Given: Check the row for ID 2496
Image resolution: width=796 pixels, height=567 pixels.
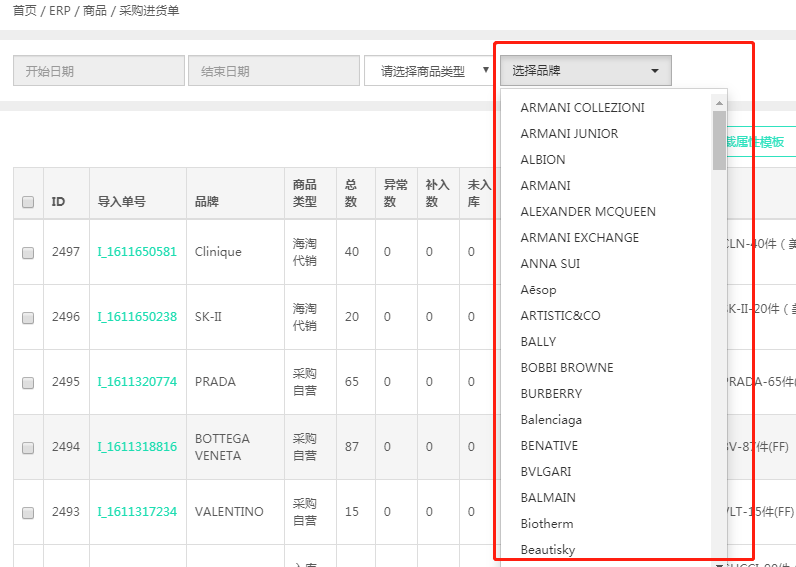Looking at the screenshot, I should click(x=28, y=318).
